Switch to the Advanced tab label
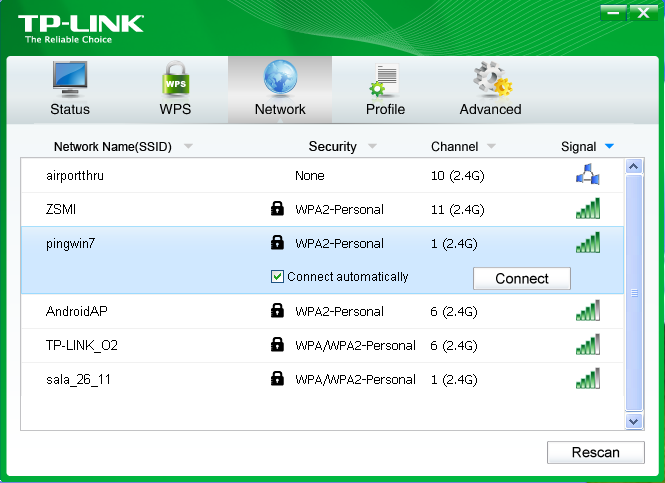Image resolution: width=665 pixels, height=483 pixels. (490, 109)
